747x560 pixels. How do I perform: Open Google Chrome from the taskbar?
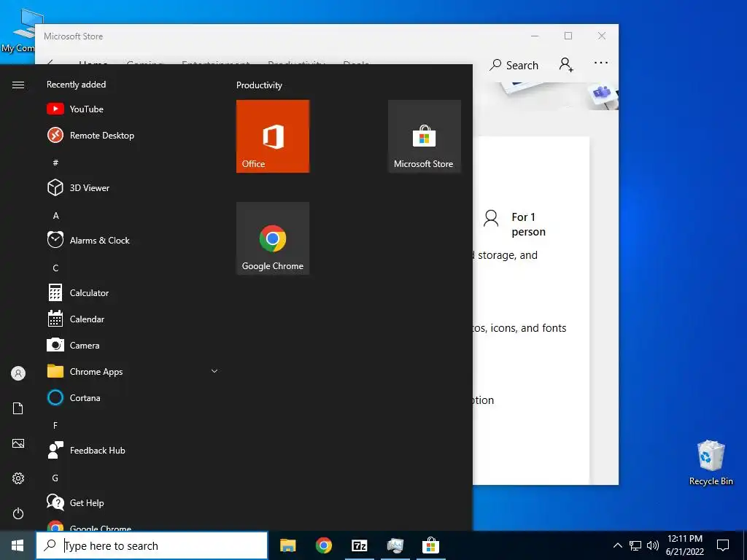point(323,545)
